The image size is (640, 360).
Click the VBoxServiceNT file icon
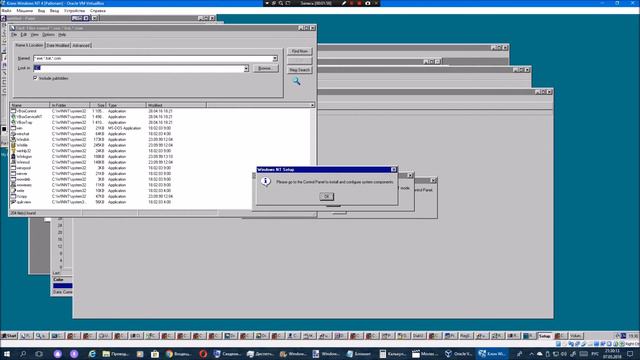click(x=13, y=117)
